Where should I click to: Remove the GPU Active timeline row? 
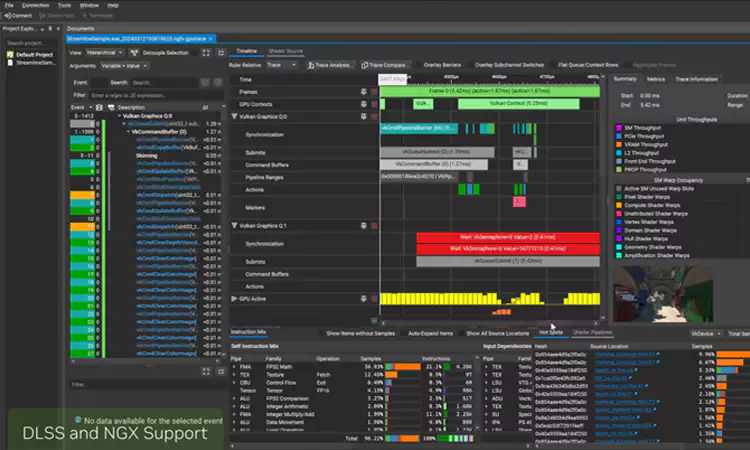374,299
